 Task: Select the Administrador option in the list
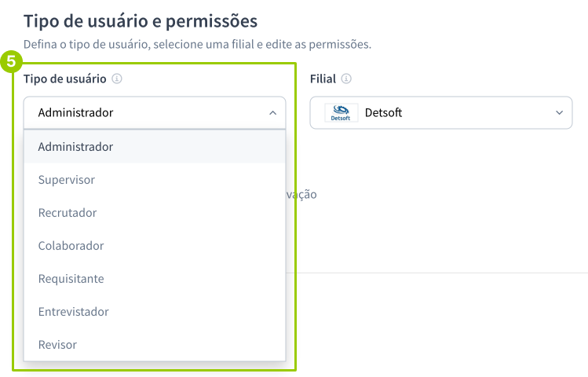click(x=75, y=147)
